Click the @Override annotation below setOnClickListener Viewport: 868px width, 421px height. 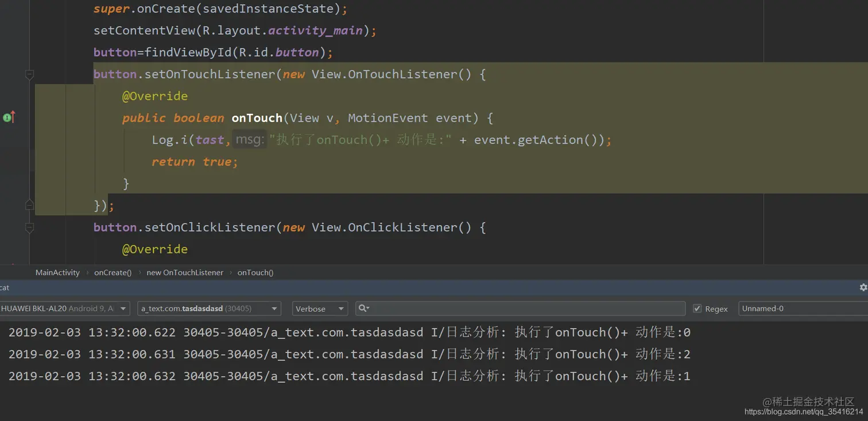(155, 249)
